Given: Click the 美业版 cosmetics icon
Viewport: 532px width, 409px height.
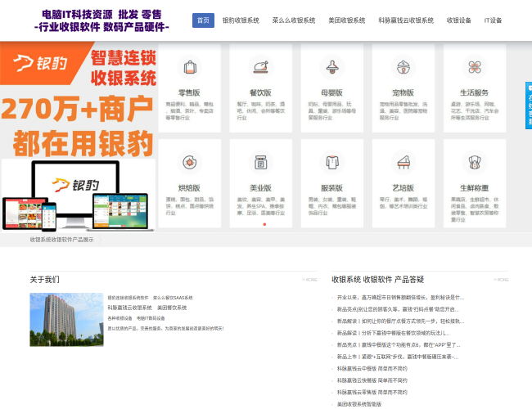Looking at the screenshot, I should click(261, 163).
